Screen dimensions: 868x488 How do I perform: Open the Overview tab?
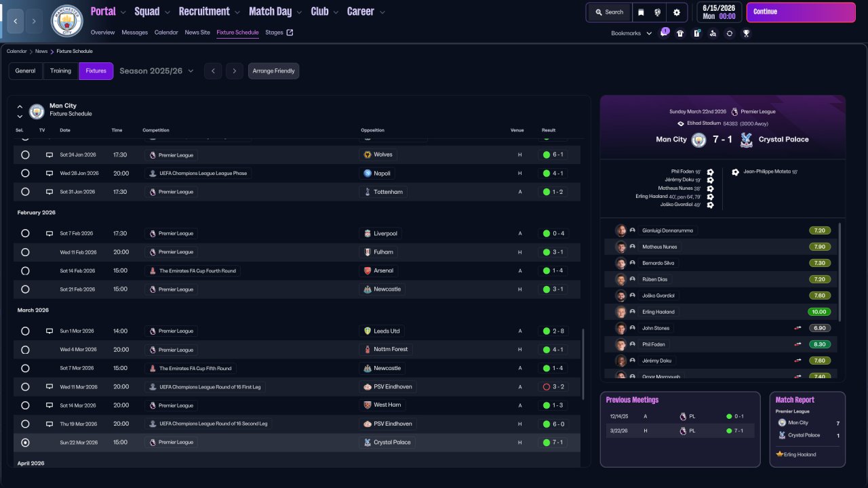102,33
